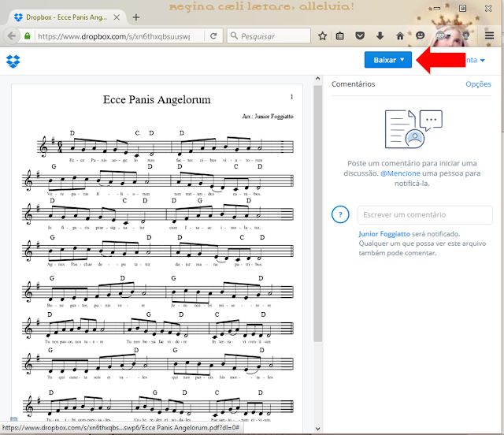Expand the account dropdown arrow at top right
This screenshot has width=504, height=435.
click(482, 61)
